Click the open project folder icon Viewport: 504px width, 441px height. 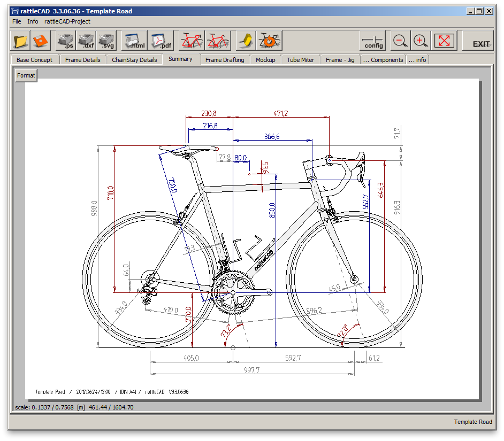pos(21,41)
